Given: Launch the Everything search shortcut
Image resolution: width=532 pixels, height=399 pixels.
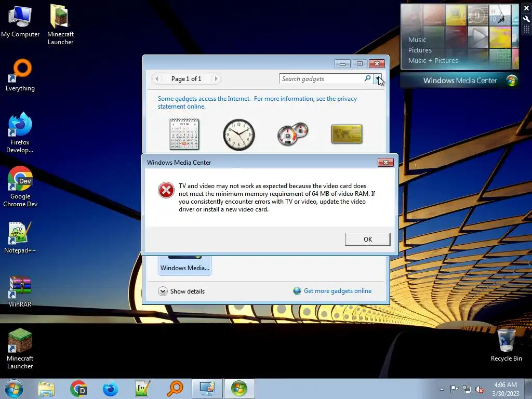Looking at the screenshot, I should pyautogui.click(x=20, y=75).
